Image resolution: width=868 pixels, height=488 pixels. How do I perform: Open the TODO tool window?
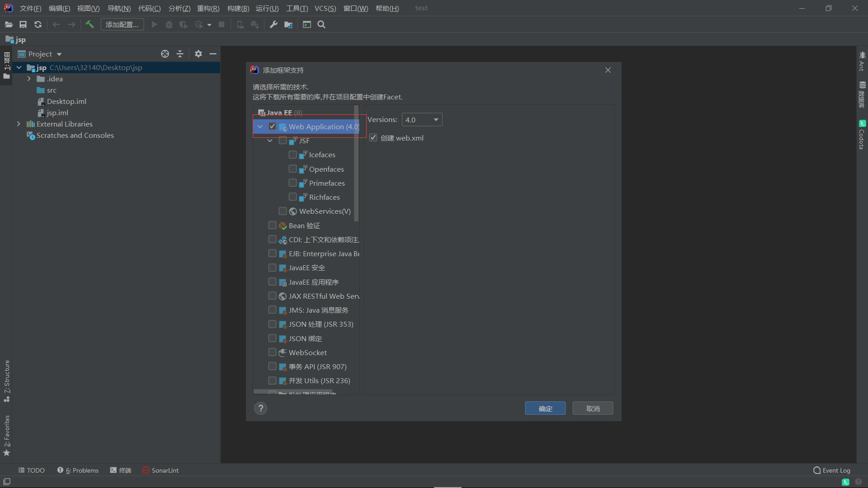pos(32,470)
